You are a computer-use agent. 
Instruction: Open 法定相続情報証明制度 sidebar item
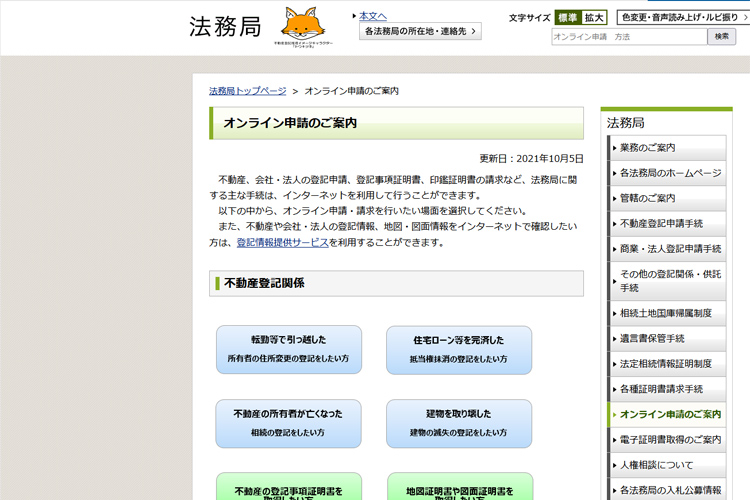667,364
